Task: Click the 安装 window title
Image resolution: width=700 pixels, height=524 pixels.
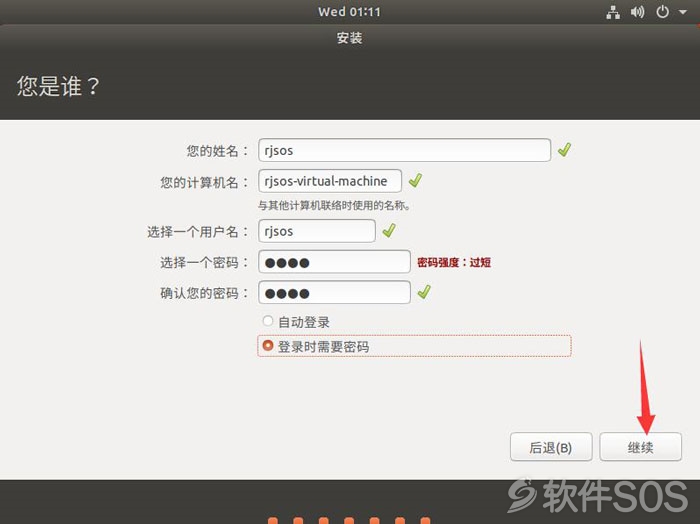Action: point(349,38)
